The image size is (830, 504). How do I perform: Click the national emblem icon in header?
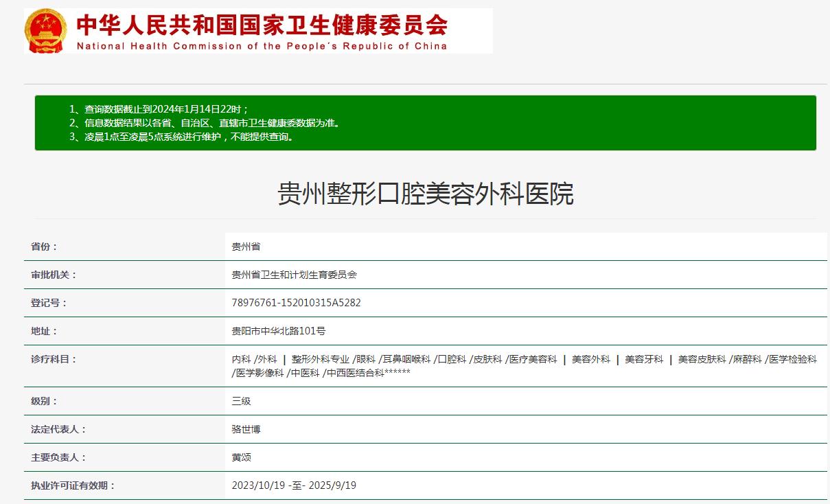46,31
